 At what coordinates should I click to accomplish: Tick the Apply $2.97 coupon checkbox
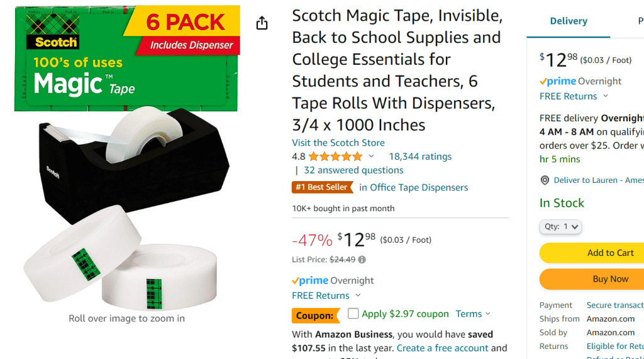(353, 313)
